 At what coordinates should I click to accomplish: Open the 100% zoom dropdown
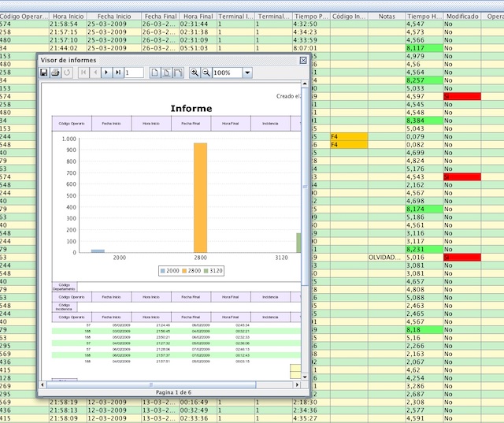[247, 72]
